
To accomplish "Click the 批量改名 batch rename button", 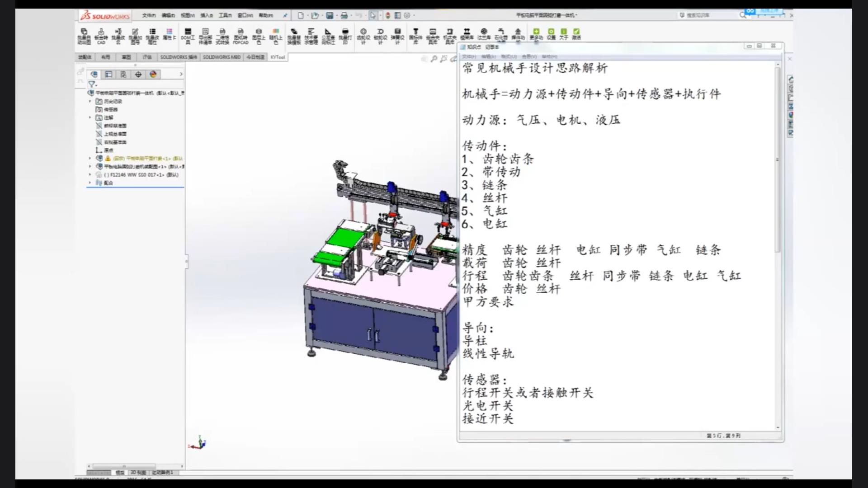I will [x=118, y=36].
